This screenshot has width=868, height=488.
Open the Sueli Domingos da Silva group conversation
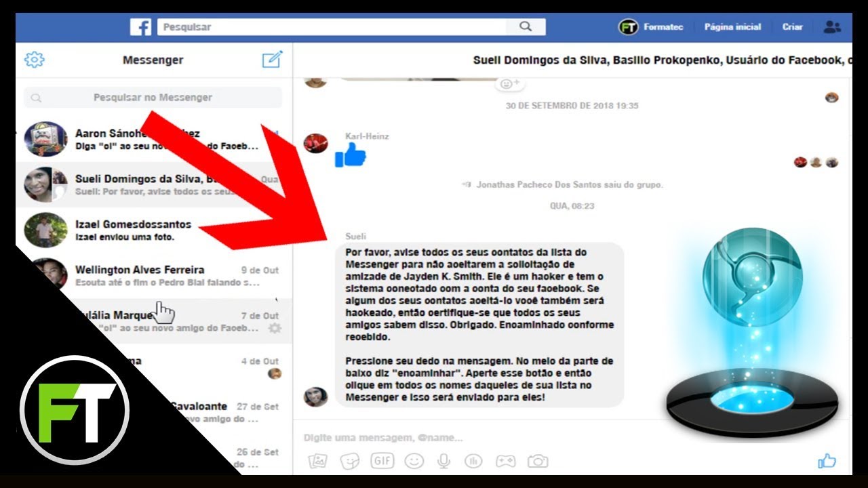tap(155, 184)
